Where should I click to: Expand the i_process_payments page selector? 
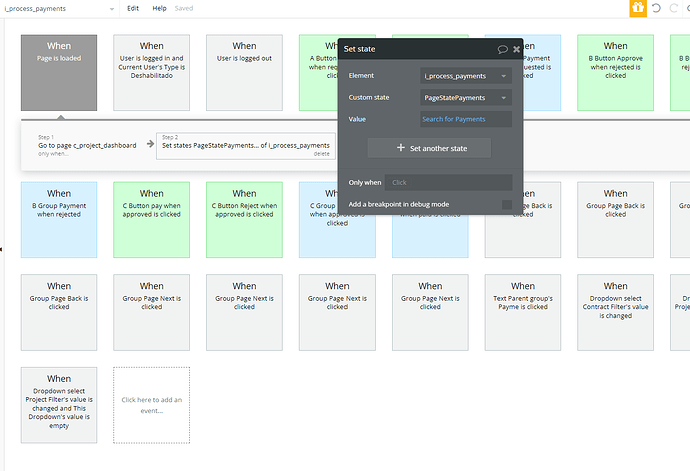59,9
